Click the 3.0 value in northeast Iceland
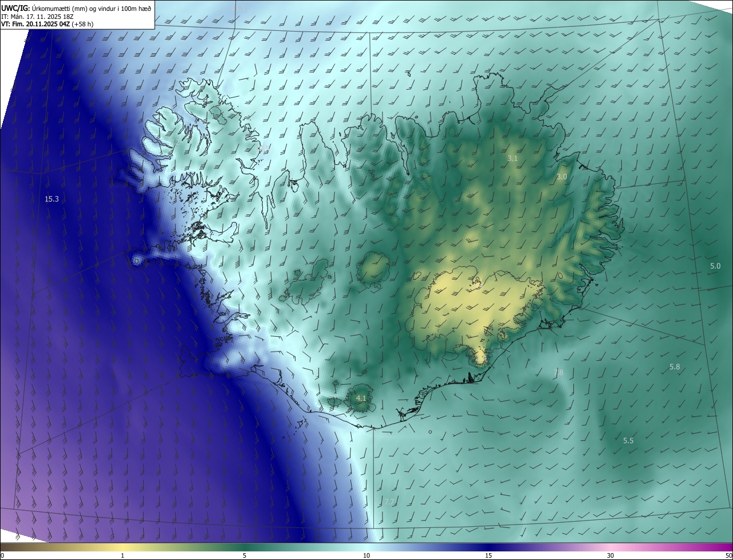Screen dimensions: 733x560 tap(561, 177)
